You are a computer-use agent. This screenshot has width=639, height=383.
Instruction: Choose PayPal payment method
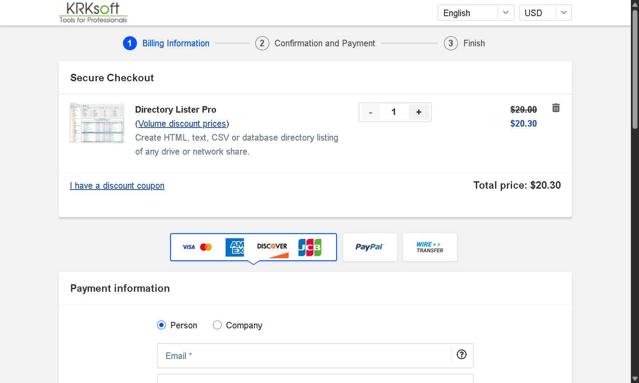tap(370, 247)
